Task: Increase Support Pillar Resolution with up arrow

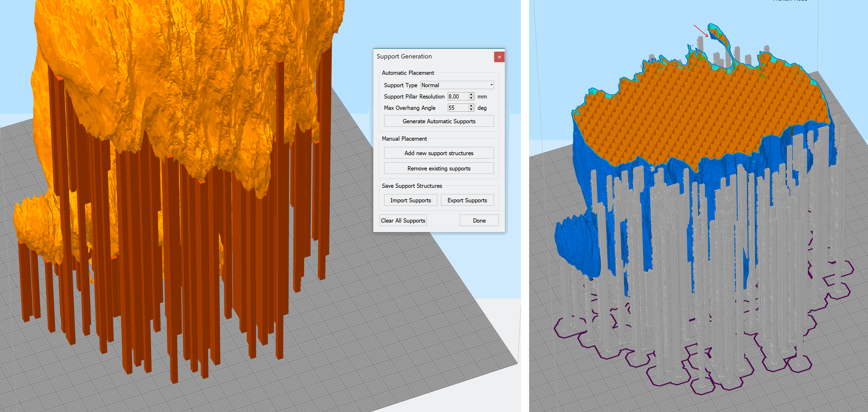Action: [471, 95]
